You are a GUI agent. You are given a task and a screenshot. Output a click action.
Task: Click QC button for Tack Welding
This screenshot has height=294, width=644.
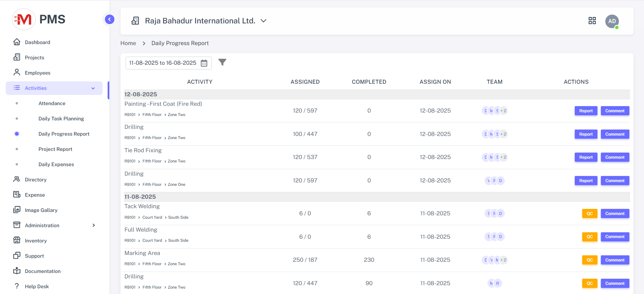coord(589,214)
